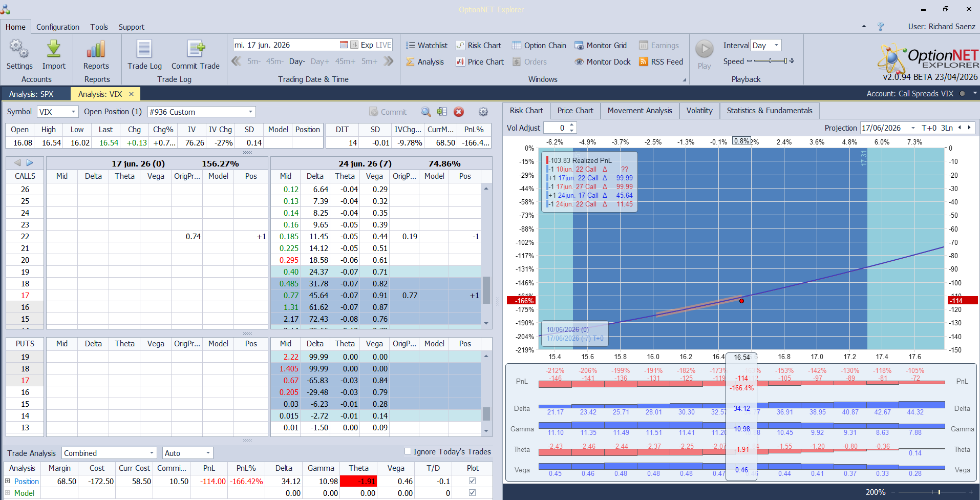Close the Analysis: VIX tab
The image size is (980, 500).
(132, 94)
